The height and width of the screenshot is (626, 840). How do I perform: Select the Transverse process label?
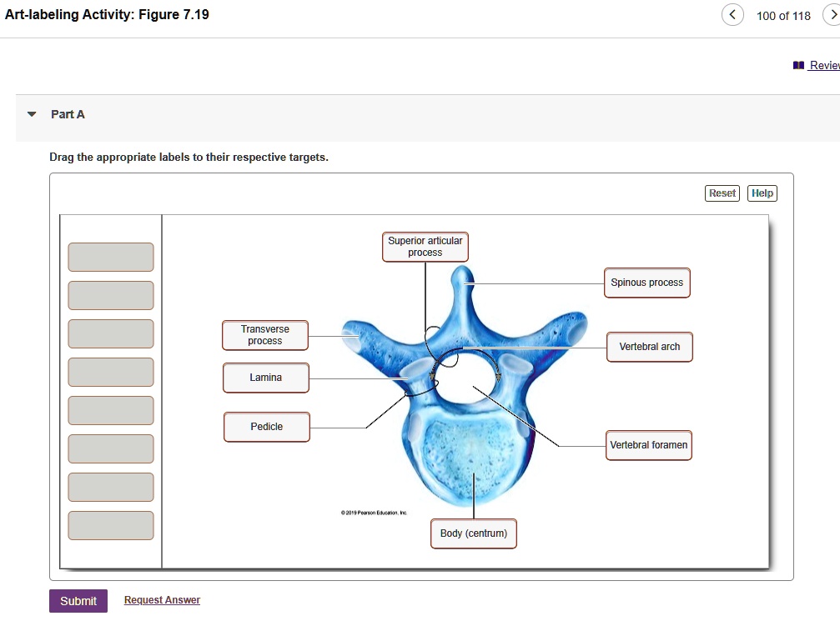[264, 335]
